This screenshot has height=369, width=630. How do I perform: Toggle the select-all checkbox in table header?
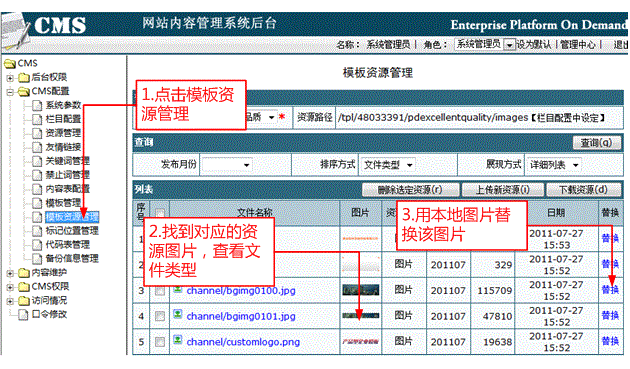(x=160, y=213)
